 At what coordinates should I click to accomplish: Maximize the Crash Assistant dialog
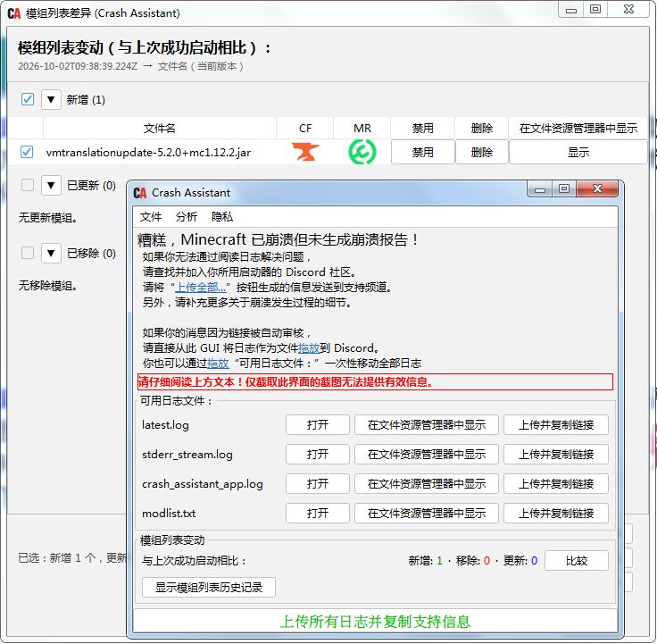[564, 189]
